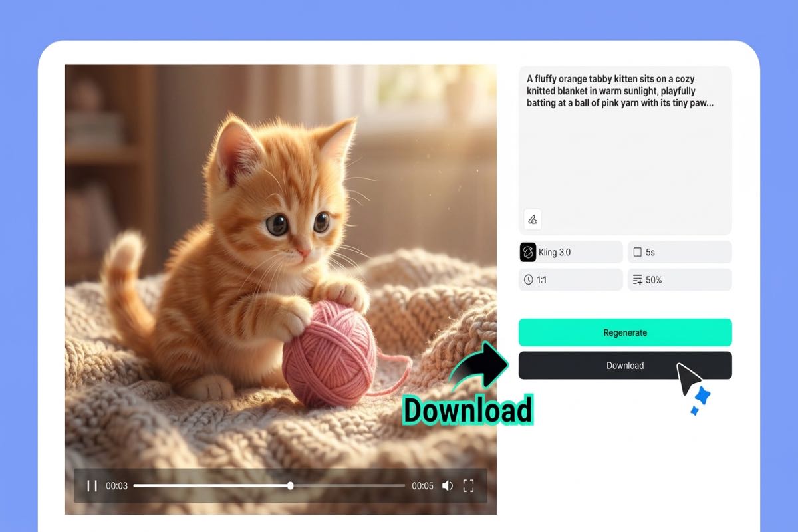The height and width of the screenshot is (532, 798).
Task: Open the 50% creativity strength selector
Action: [678, 279]
